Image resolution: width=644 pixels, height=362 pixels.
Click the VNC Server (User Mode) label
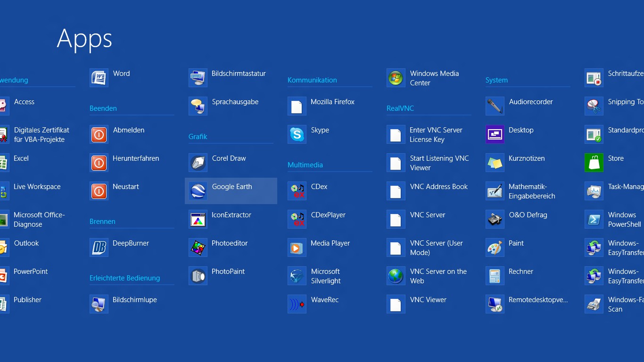[437, 248]
